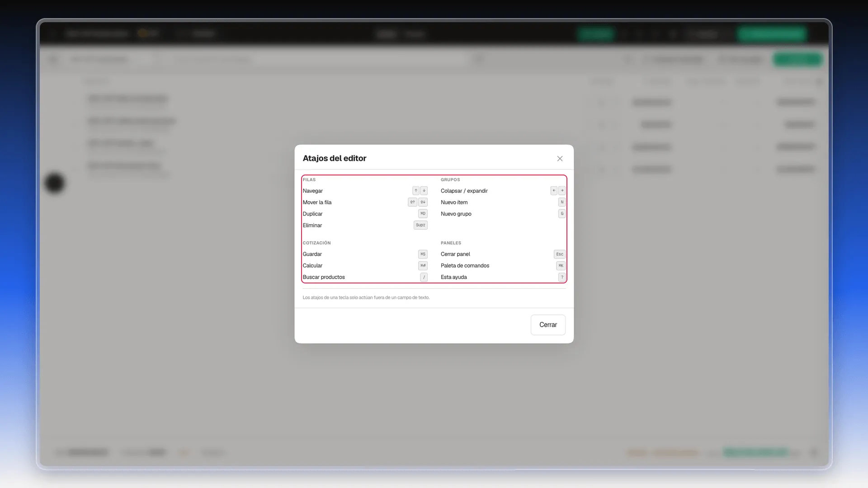Click the shift-down key in Mover la fila row
The height and width of the screenshot is (488, 868).
tap(423, 202)
